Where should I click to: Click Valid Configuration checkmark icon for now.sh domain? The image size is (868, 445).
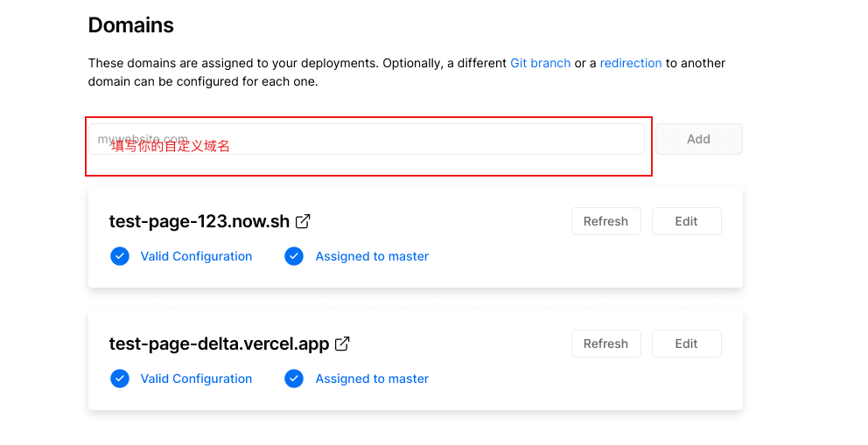click(x=120, y=256)
